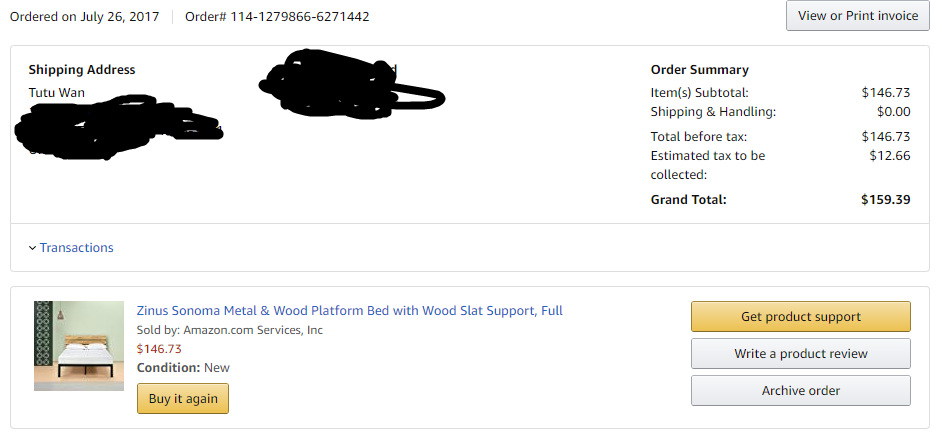
Task: Click the View or Print invoice button
Action: click(857, 16)
